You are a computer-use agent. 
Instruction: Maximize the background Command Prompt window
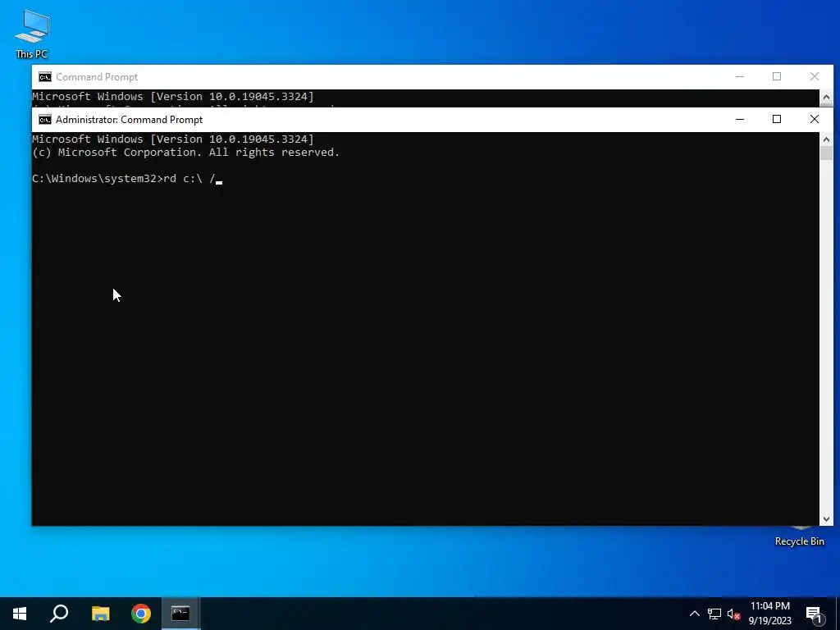[777, 77]
